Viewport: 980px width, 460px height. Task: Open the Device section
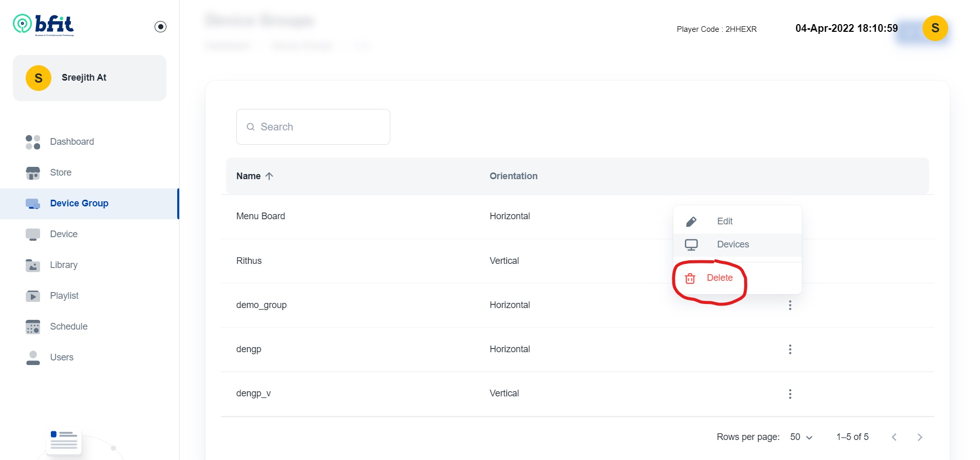[x=89, y=234]
